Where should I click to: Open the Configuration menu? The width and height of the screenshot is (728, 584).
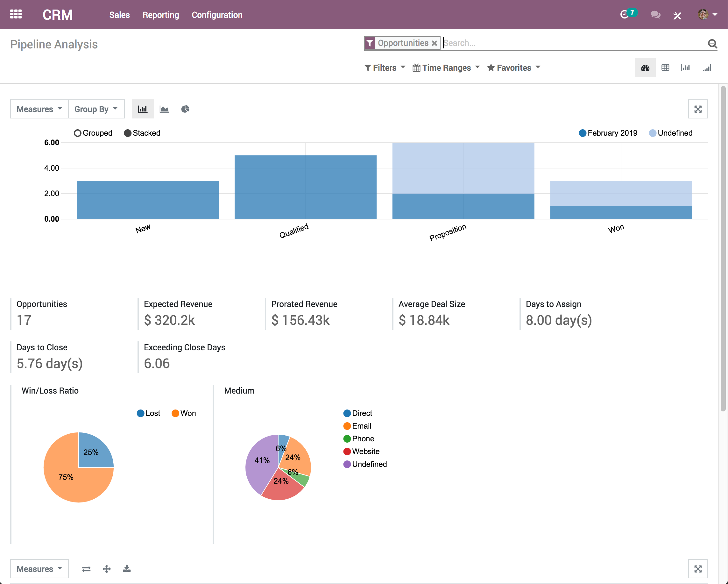click(x=217, y=15)
